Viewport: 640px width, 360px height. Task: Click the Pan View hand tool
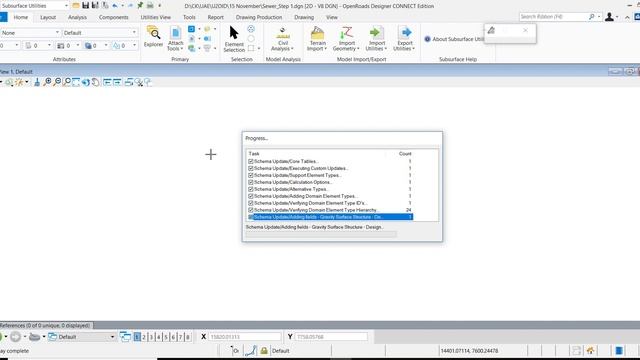pyautogui.click(x=96, y=82)
